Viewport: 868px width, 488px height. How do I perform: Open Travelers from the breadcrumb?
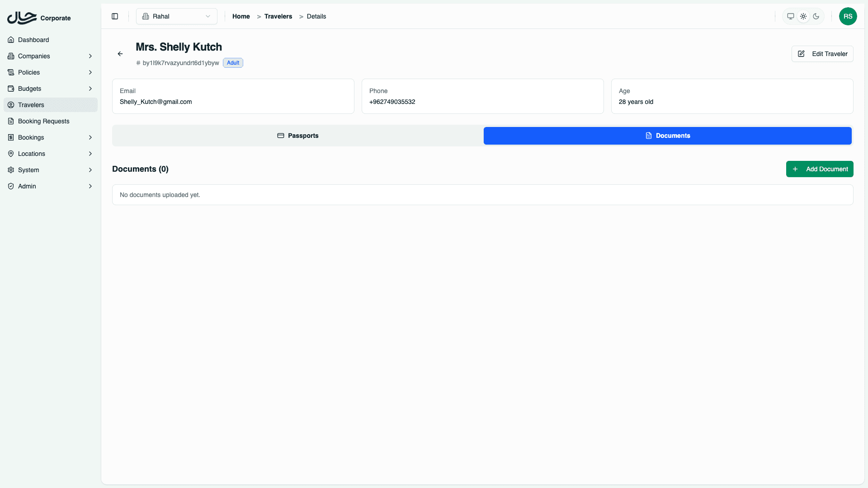coord(278,16)
